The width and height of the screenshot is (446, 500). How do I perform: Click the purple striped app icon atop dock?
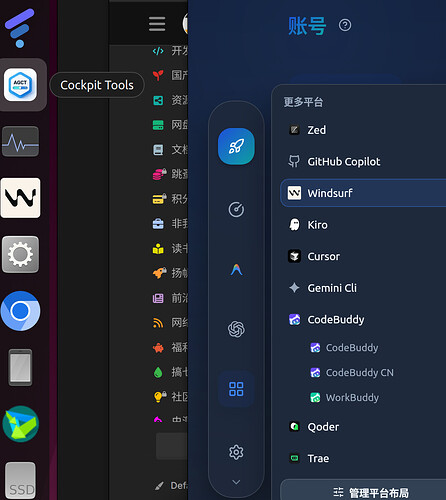[20, 28]
